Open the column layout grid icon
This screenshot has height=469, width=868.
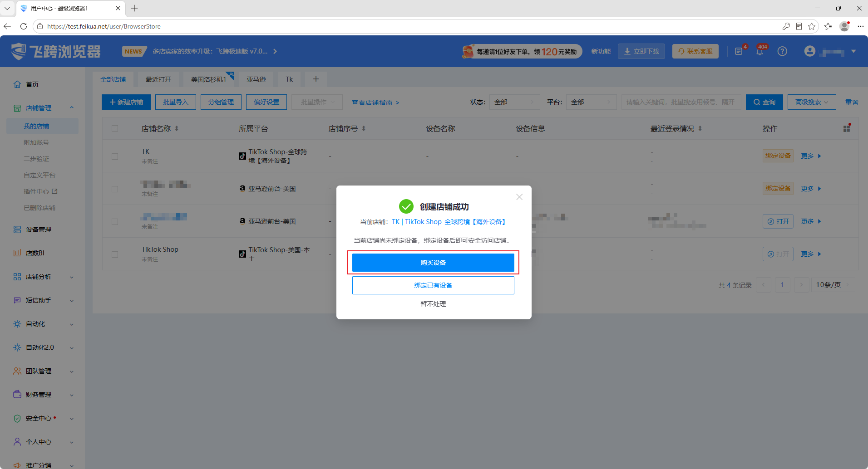847,128
